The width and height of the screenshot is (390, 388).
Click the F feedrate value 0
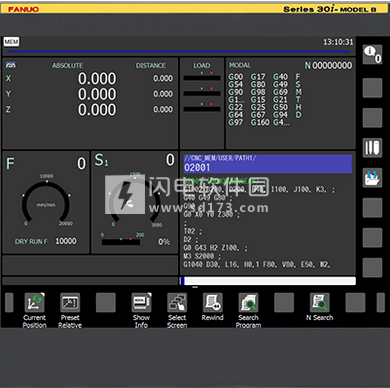point(82,163)
